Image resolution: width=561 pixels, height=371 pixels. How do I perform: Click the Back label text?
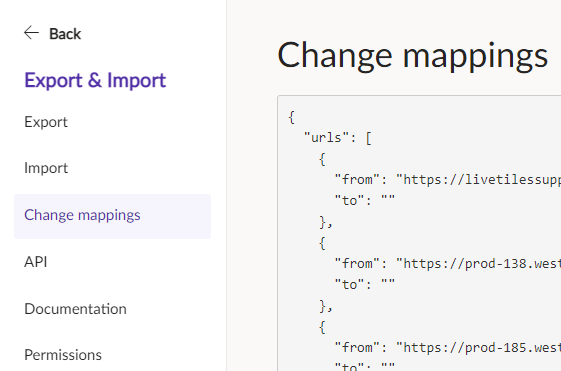[65, 34]
